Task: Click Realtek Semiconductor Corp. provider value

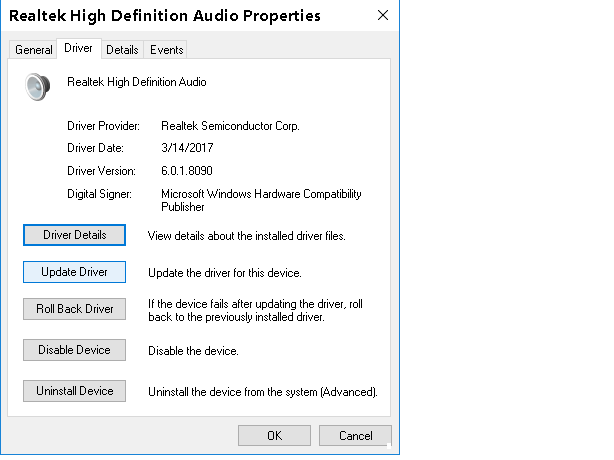Action: coord(230,126)
